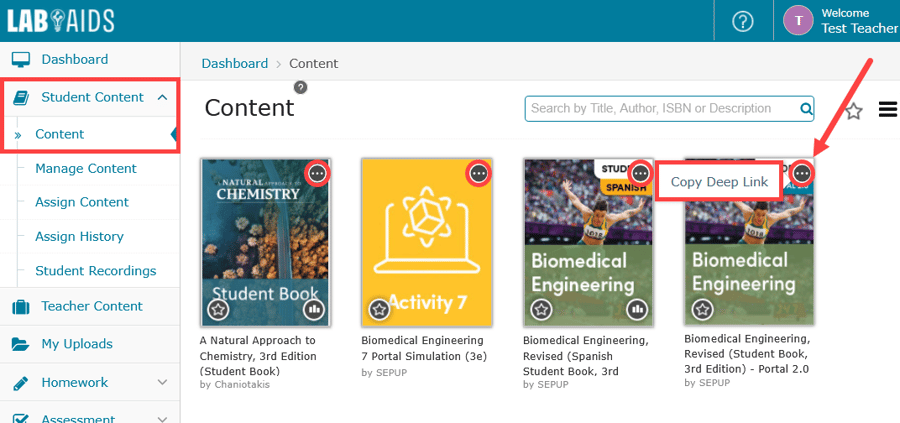Screen dimensions: 900x423
Task: Favorite the Chemistry Student Book with star
Action: coord(218,310)
